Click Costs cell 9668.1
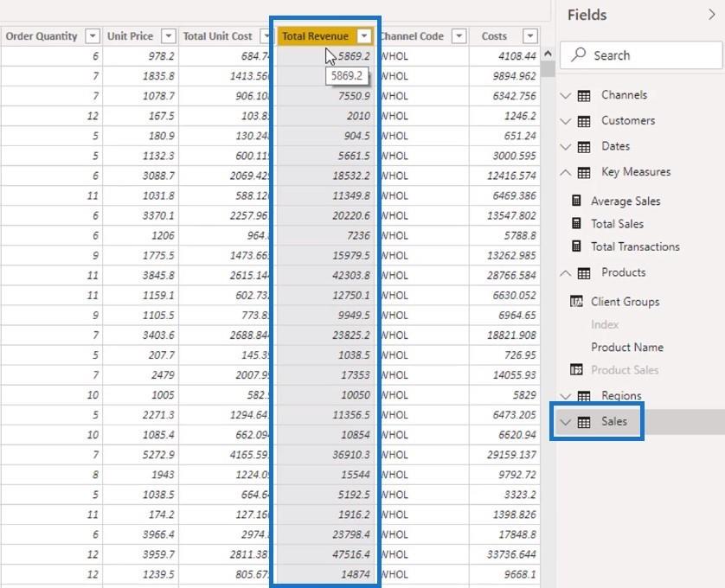 pyautogui.click(x=504, y=574)
